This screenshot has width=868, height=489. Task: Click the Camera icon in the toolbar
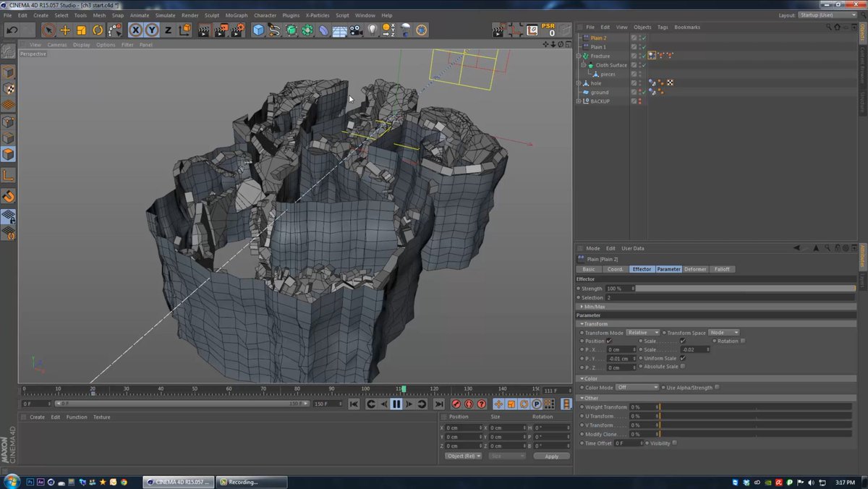[354, 31]
